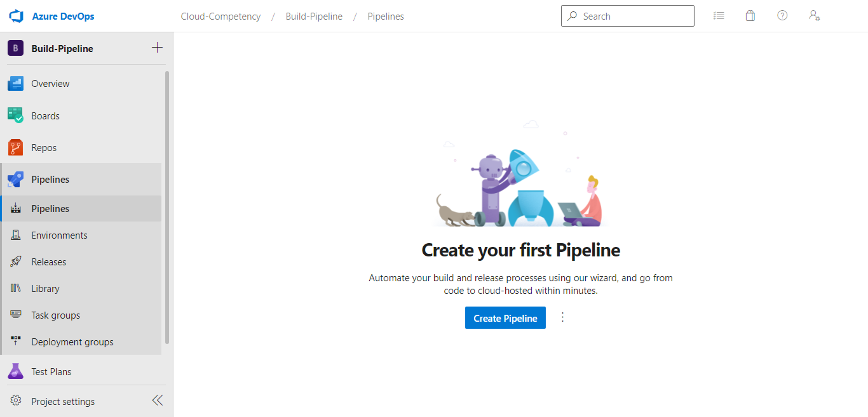868x417 pixels.
Task: Open more actions menu beside Create Pipeline
Action: pyautogui.click(x=562, y=317)
